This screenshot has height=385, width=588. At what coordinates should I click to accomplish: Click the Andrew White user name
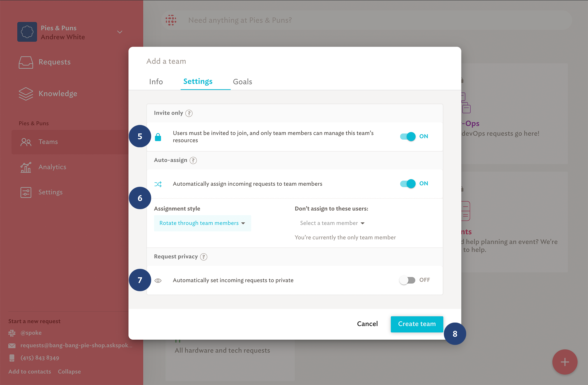click(63, 37)
